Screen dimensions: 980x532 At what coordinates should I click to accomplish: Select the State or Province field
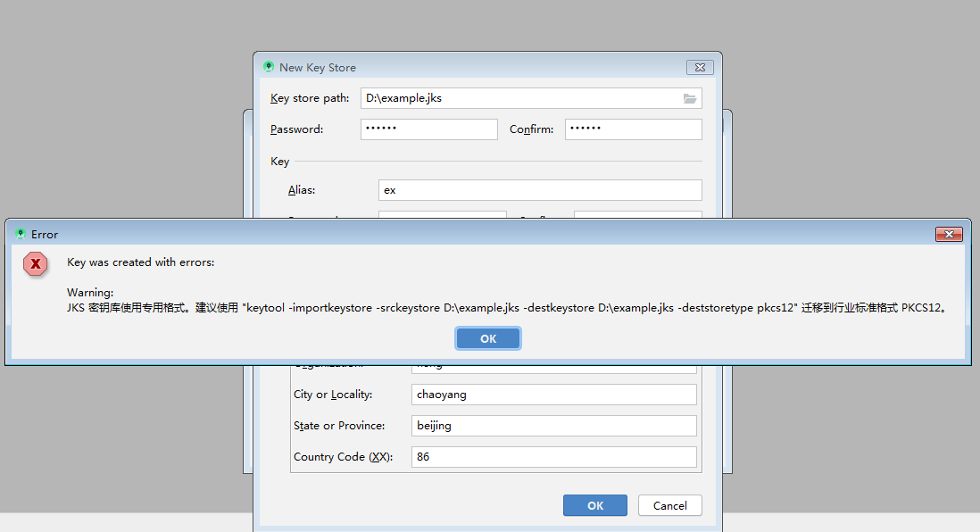[553, 425]
